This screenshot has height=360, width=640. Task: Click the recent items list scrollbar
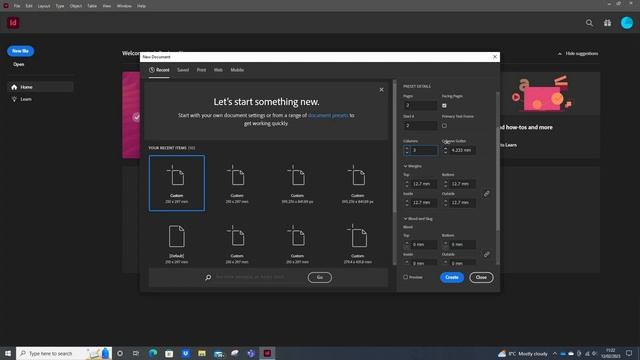click(394, 147)
